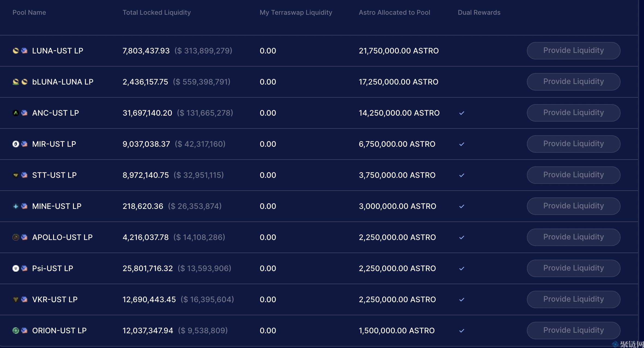Click the Psi token icon
This screenshot has height=348, width=644.
[16, 268]
